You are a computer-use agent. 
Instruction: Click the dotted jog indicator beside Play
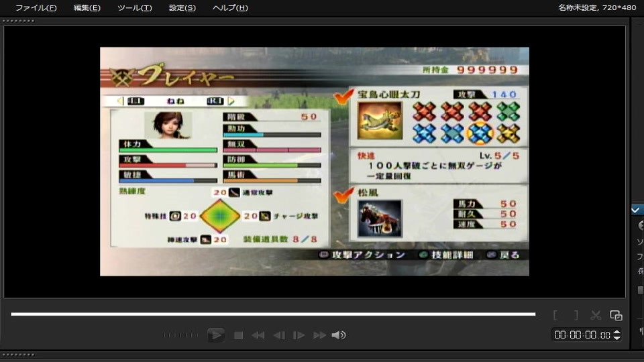click(180, 335)
